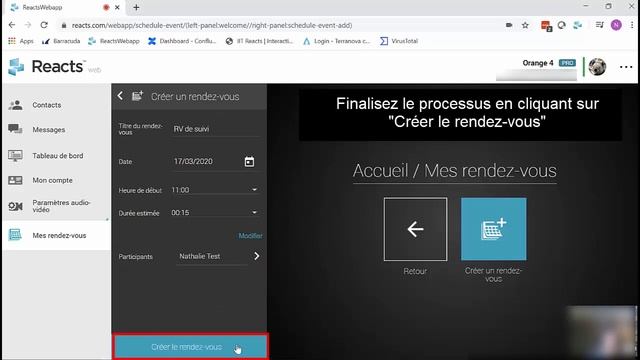
Task: Click the Messages chat bubble icon
Action: (15, 129)
